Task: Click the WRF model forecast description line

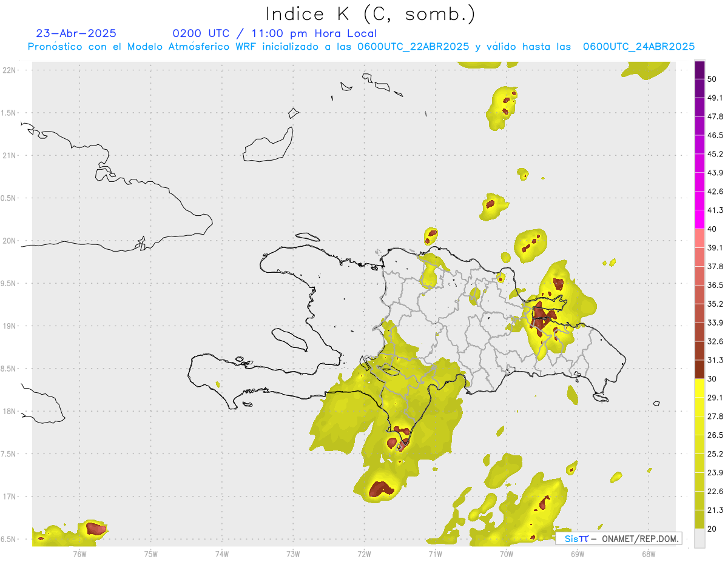Action: (x=361, y=47)
